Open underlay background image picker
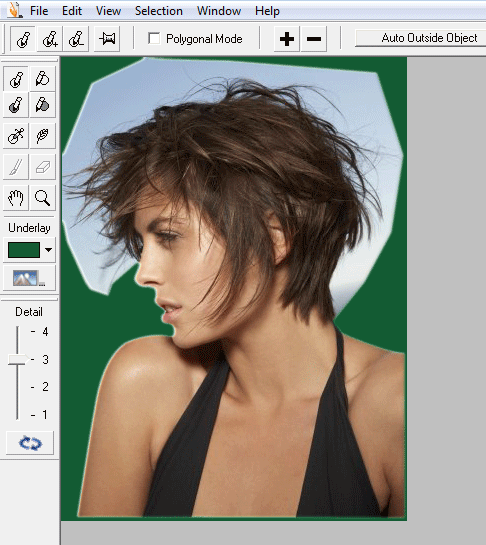Image resolution: width=486 pixels, height=545 pixels. (29, 278)
